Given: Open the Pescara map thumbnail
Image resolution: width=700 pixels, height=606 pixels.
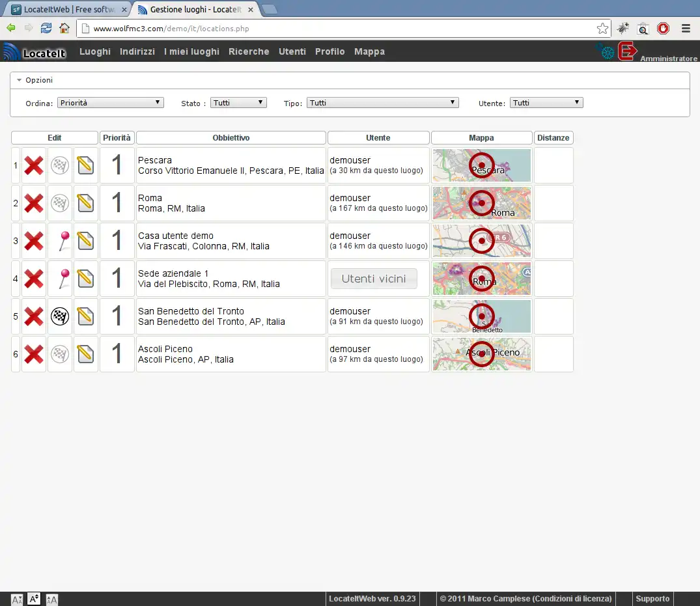Looking at the screenshot, I should pyautogui.click(x=482, y=165).
